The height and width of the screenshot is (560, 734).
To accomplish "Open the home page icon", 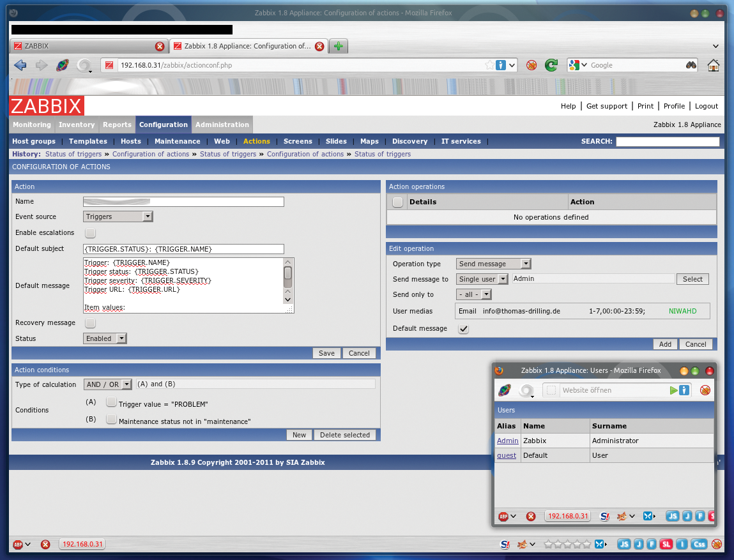I will (x=714, y=65).
